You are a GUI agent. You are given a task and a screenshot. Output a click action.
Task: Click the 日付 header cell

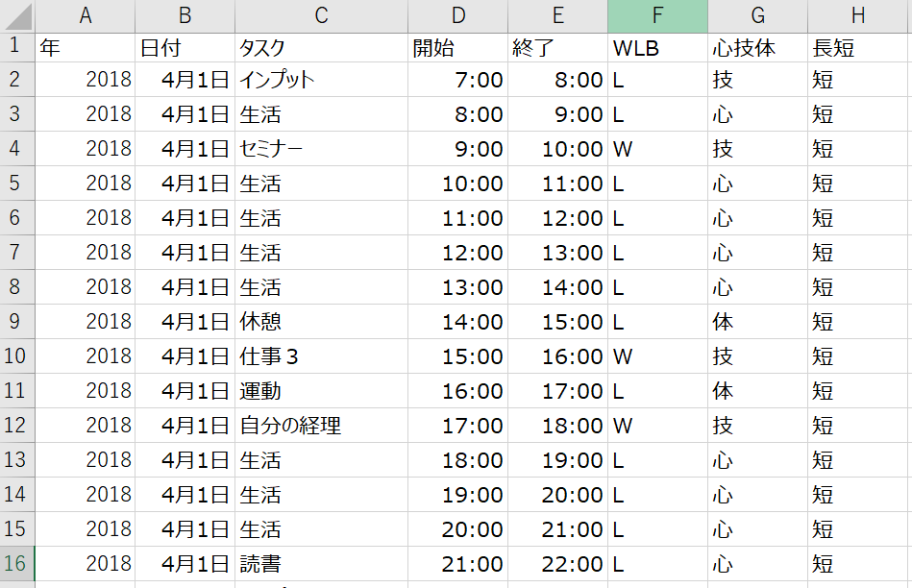click(x=185, y=48)
